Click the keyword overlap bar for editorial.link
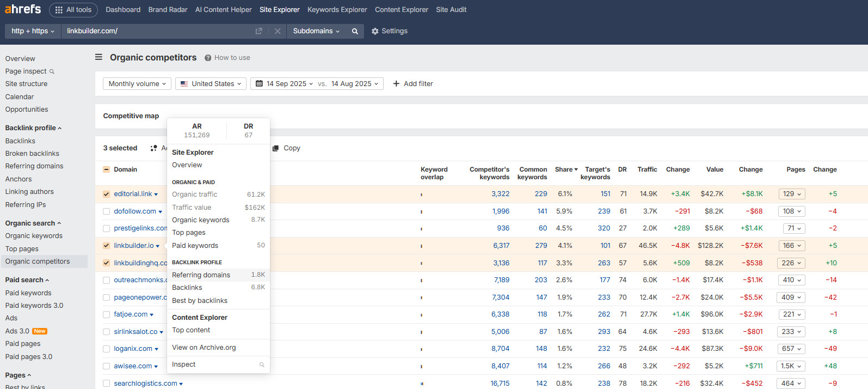Viewport: 868px width, 389px height. coord(421,194)
